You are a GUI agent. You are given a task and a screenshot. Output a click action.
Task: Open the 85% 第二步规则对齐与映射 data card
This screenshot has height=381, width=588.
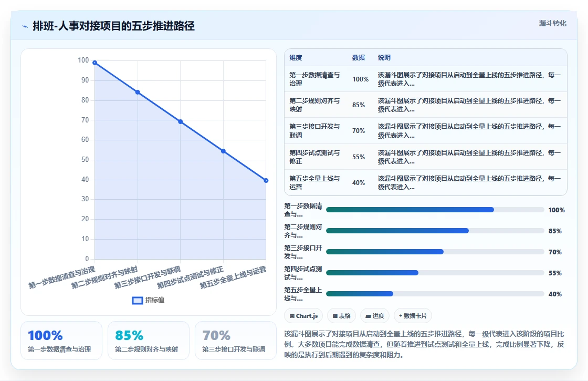149,341
